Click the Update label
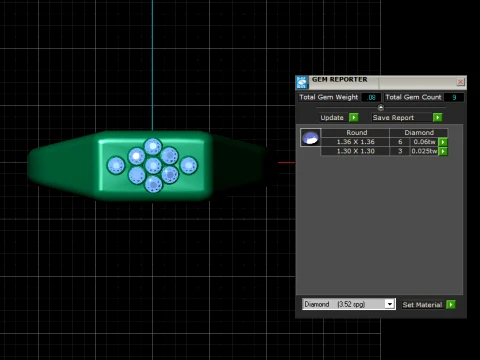The image size is (480, 360). (332, 118)
